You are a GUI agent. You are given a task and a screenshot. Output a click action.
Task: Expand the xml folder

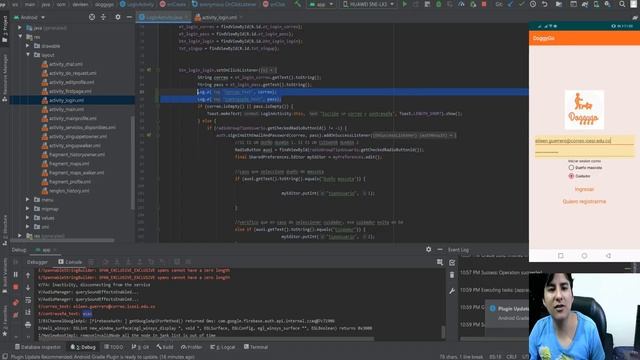tap(27, 227)
